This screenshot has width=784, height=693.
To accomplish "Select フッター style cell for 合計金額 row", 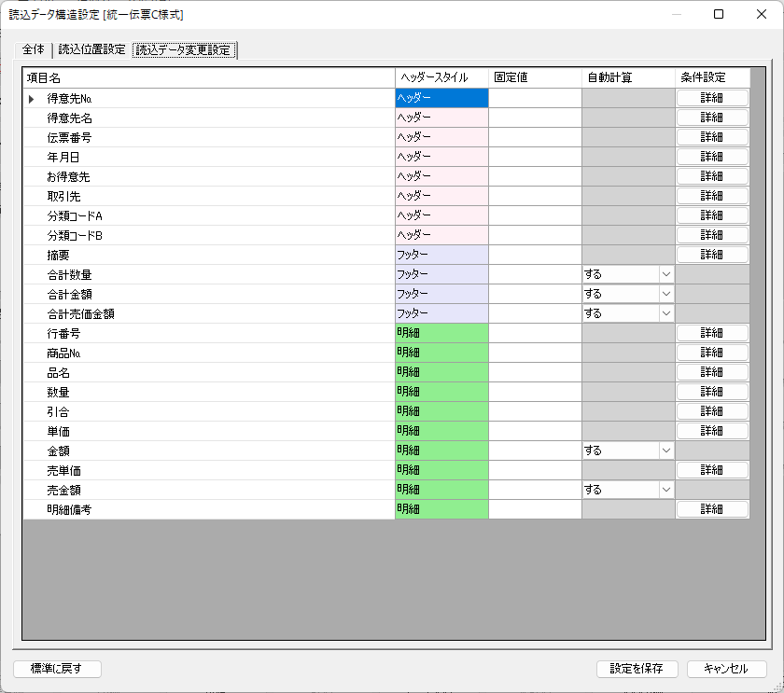I will tap(441, 294).
